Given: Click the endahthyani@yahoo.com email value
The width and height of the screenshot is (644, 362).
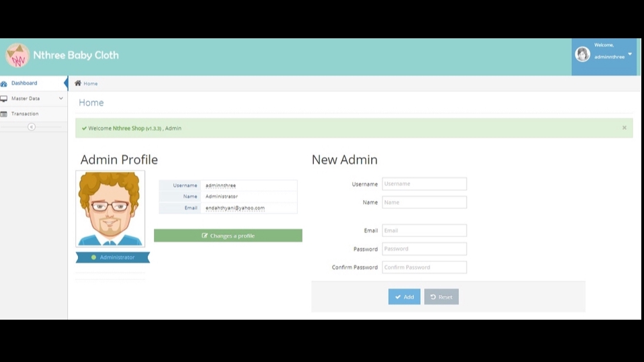Looking at the screenshot, I should [x=235, y=208].
